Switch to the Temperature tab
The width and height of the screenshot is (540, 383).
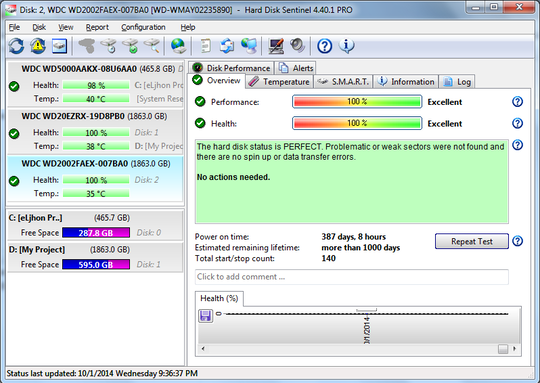click(x=279, y=82)
